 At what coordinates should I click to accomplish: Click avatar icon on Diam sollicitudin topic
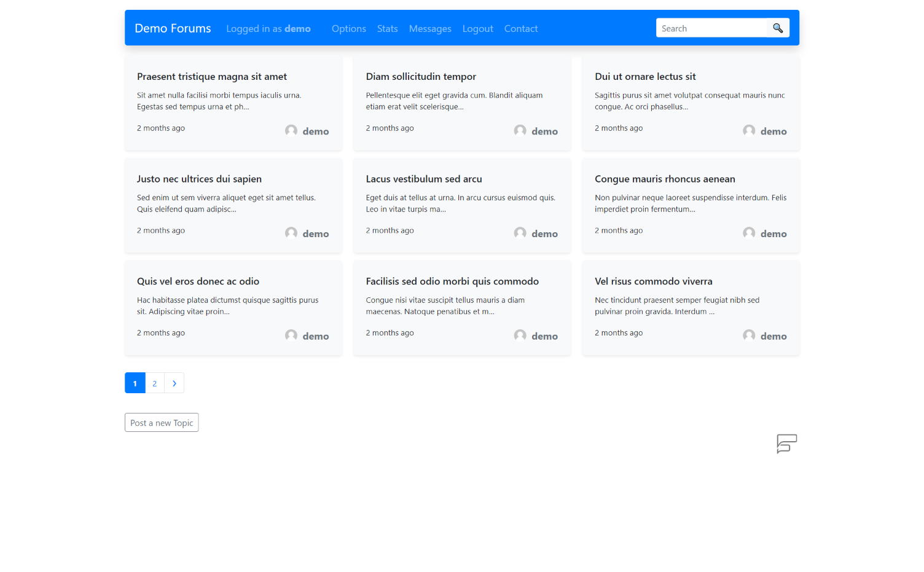coord(520,131)
